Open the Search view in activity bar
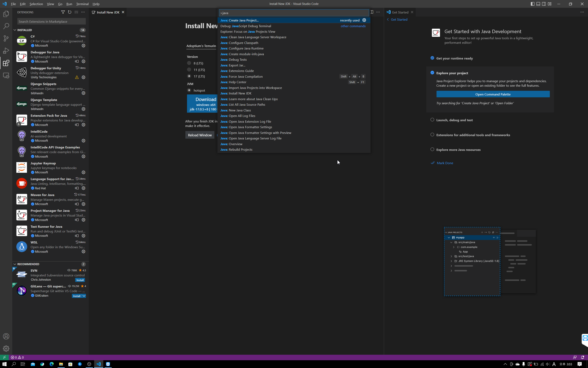Image resolution: width=588 pixels, height=368 pixels. tap(6, 26)
